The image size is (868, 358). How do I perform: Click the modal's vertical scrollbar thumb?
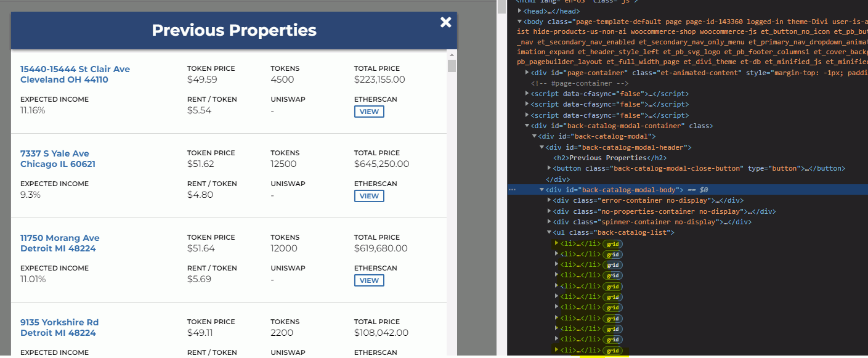click(x=452, y=67)
